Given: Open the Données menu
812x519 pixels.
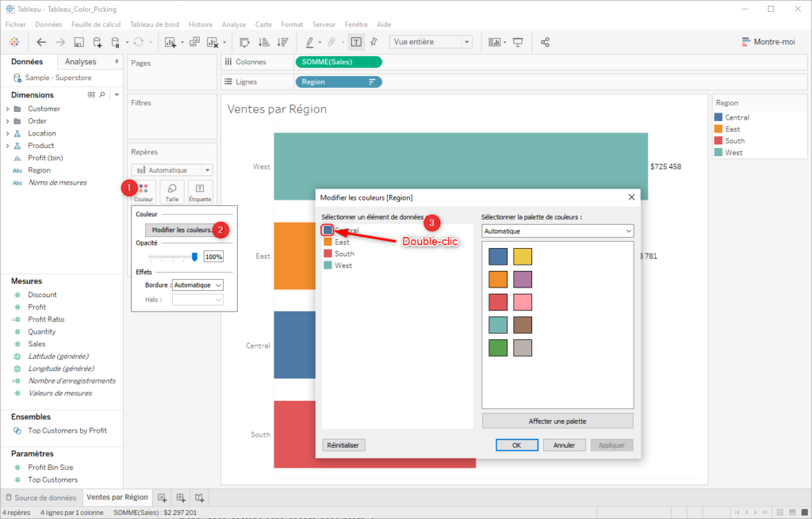Looking at the screenshot, I should click(x=48, y=25).
